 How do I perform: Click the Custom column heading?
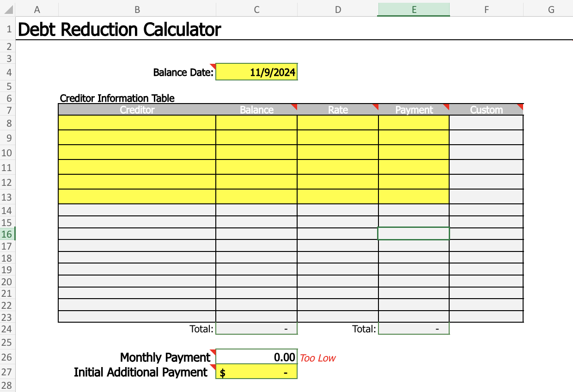coord(486,110)
